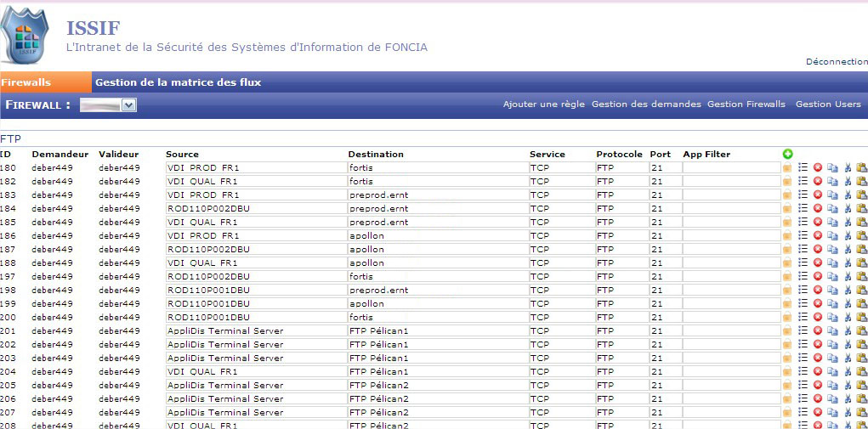
Task: Open Gestion de la matrice des flux tab
Action: pyautogui.click(x=178, y=82)
